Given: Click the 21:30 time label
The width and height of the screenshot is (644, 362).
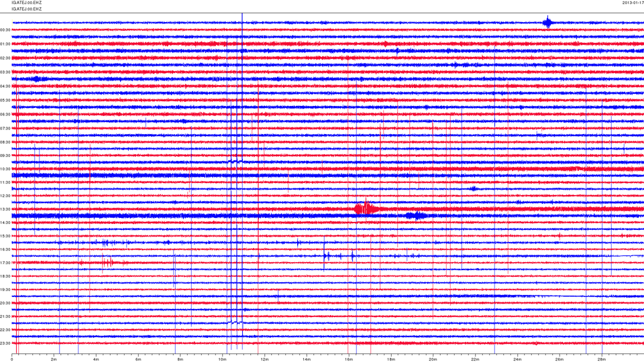Looking at the screenshot, I should tap(5, 316).
